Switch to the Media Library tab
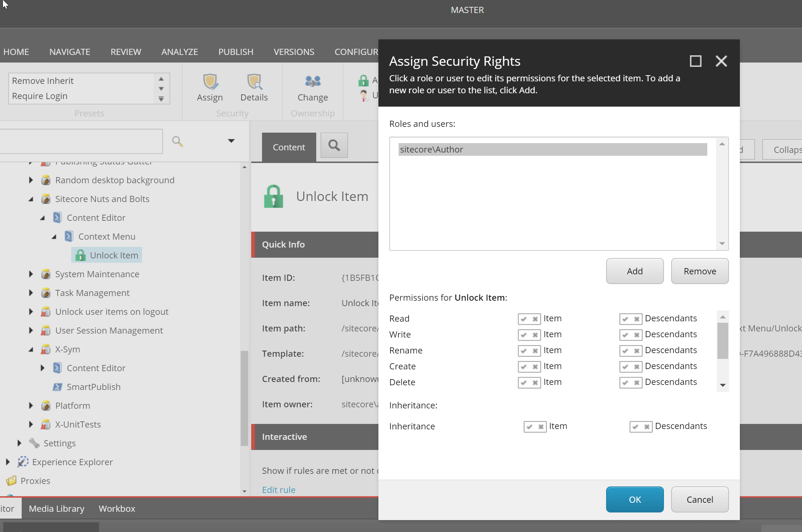The width and height of the screenshot is (802, 532). tap(56, 509)
